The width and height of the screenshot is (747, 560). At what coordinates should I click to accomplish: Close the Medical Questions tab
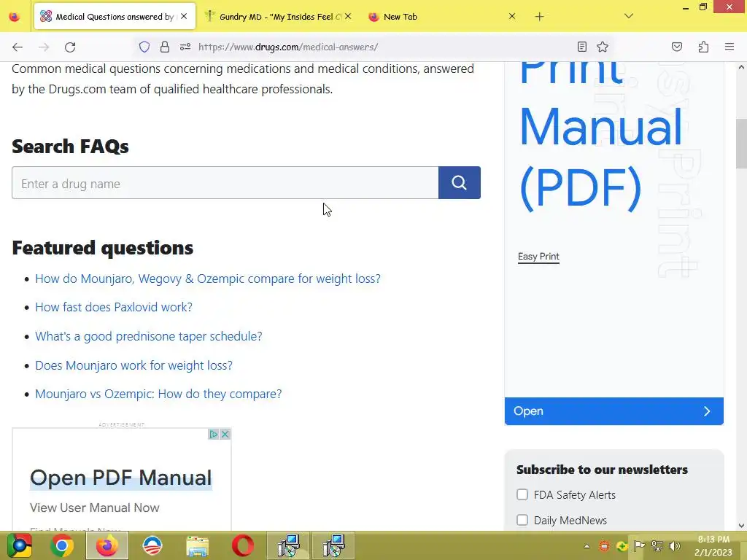[184, 16]
